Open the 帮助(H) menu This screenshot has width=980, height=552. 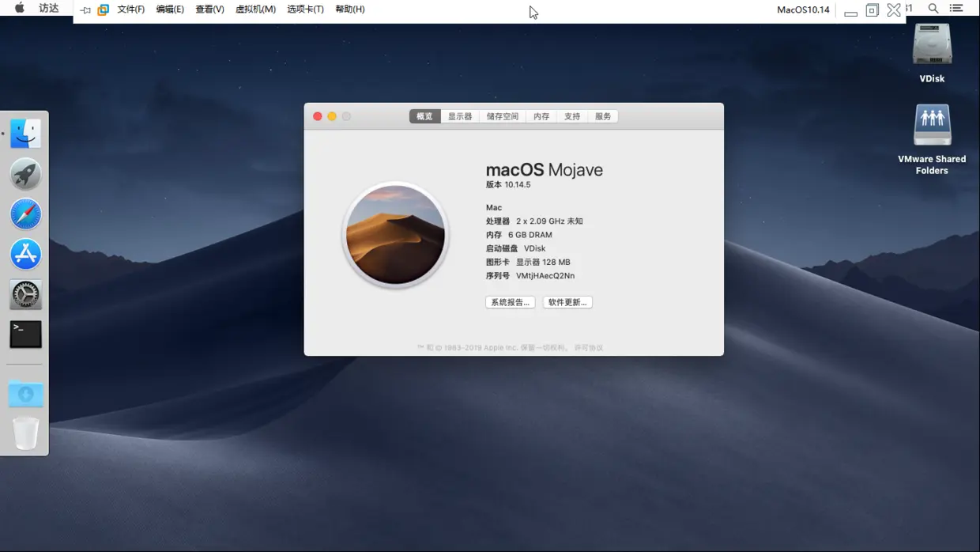click(350, 9)
